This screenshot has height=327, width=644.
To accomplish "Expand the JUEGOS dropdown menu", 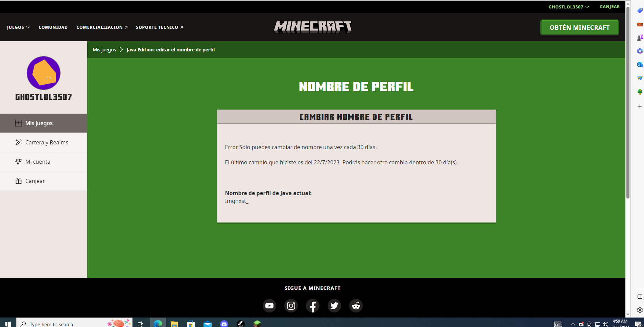I will (x=18, y=27).
